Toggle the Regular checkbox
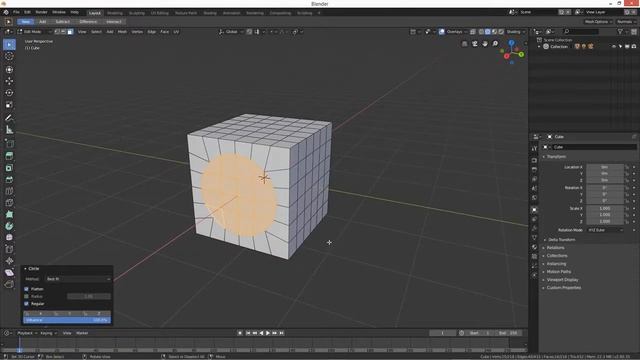Image resolution: width=640 pixels, height=360 pixels. click(x=27, y=304)
